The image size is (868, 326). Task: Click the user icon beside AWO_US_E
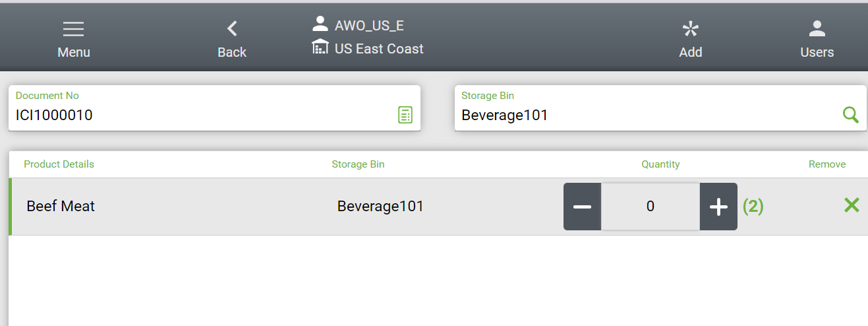tap(320, 24)
